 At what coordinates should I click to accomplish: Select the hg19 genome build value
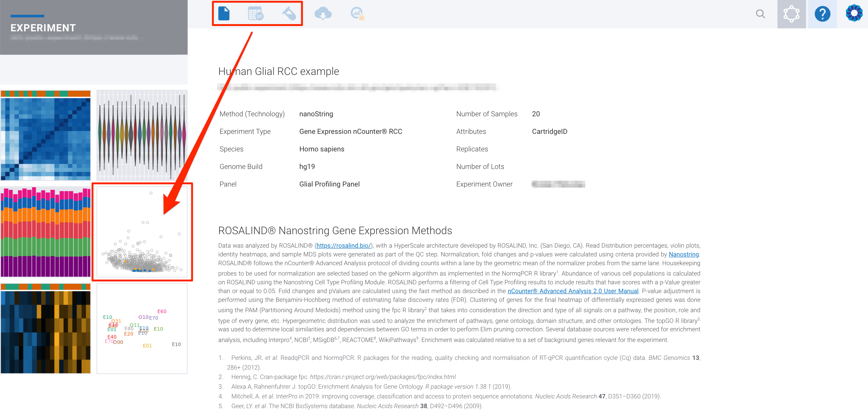(307, 166)
